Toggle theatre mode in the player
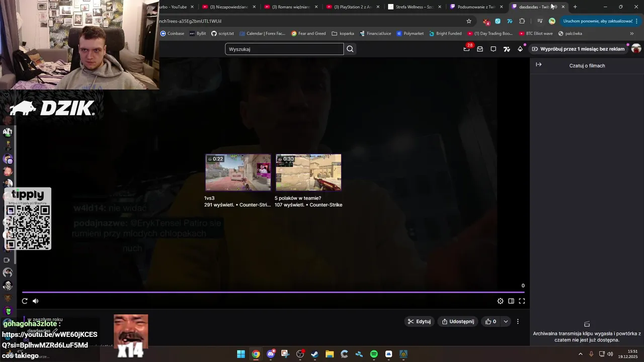The image size is (644, 362). coord(511,301)
